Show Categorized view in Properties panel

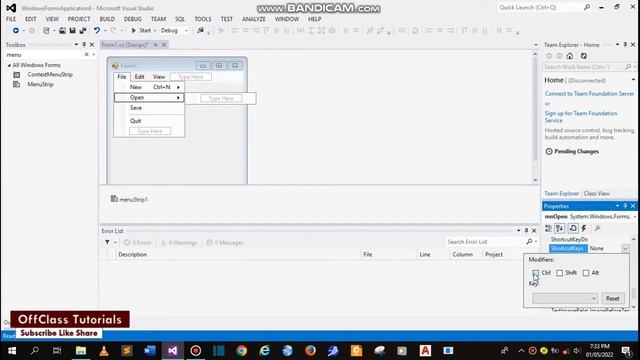[x=548, y=229]
